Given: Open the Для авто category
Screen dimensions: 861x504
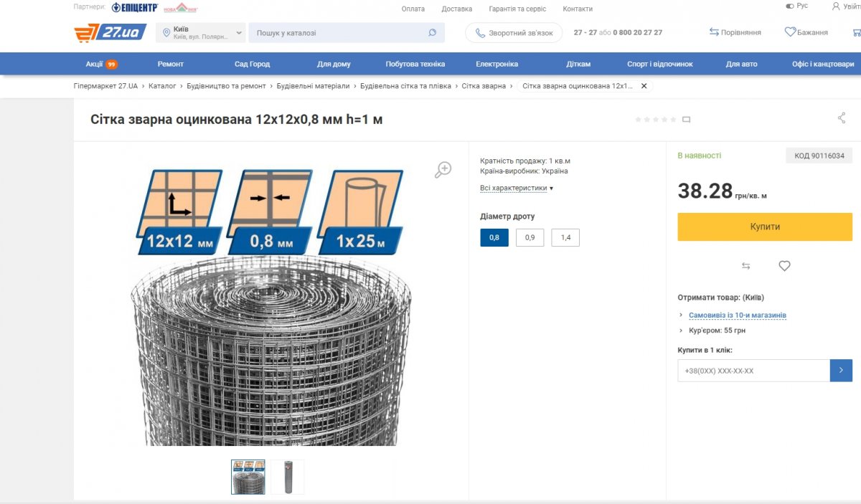Looking at the screenshot, I should (x=741, y=64).
